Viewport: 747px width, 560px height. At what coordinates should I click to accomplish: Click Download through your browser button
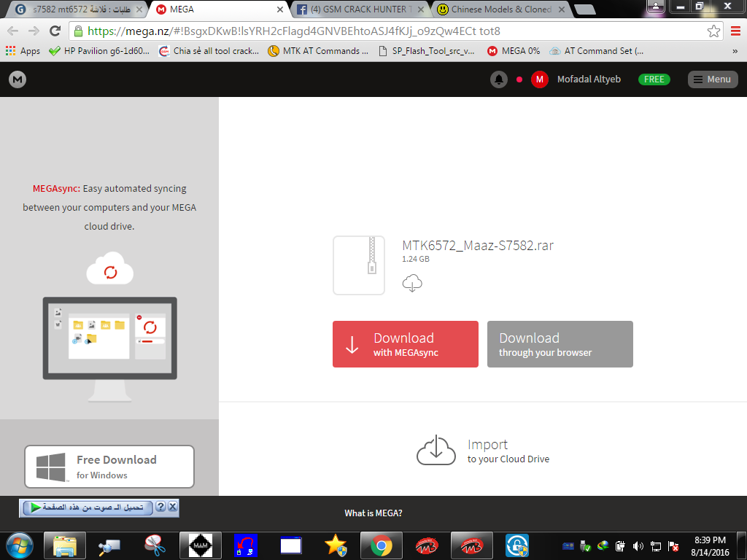coord(560,344)
